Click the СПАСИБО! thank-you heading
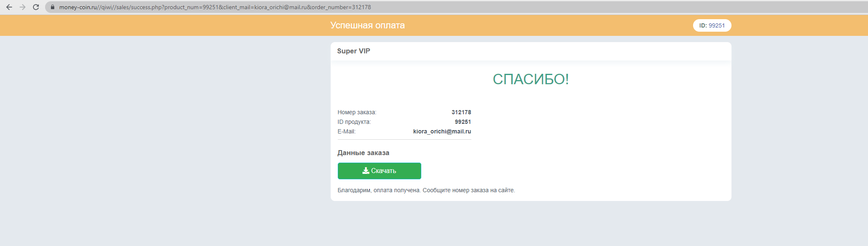Screen dimensions: 868x246 click(531, 79)
